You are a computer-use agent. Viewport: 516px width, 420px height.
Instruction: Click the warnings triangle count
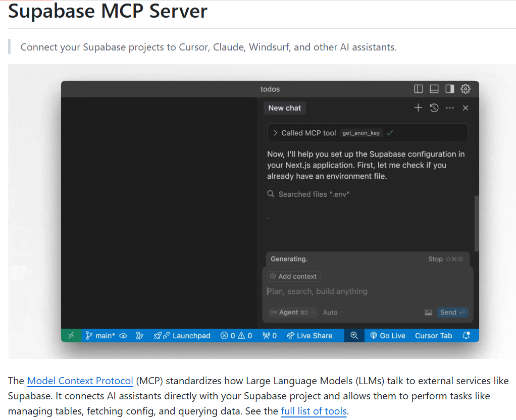click(245, 335)
